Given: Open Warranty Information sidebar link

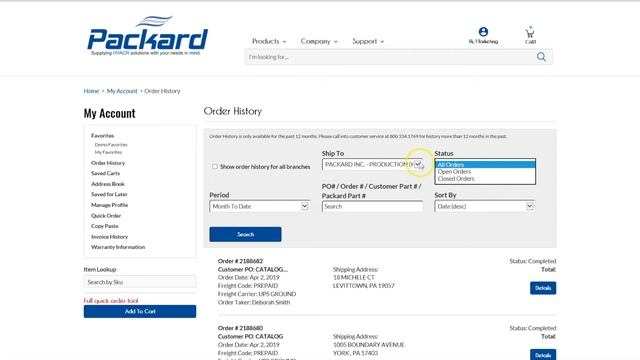Looking at the screenshot, I should point(118,247).
